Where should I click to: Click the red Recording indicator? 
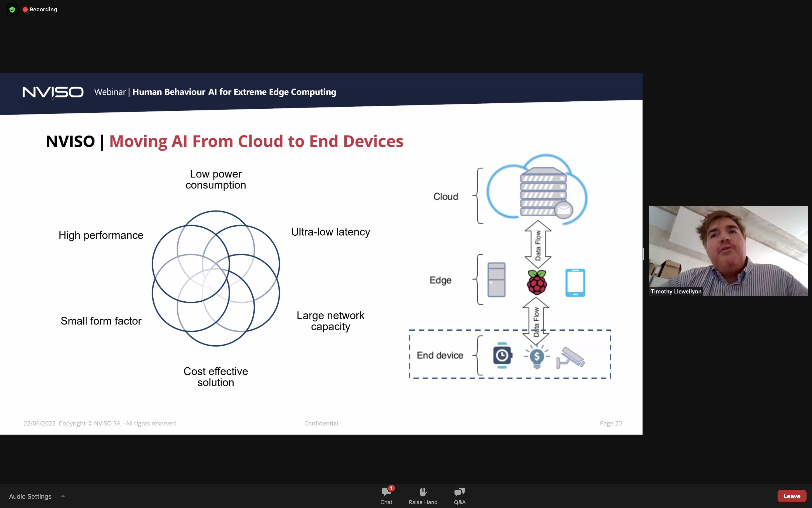40,9
